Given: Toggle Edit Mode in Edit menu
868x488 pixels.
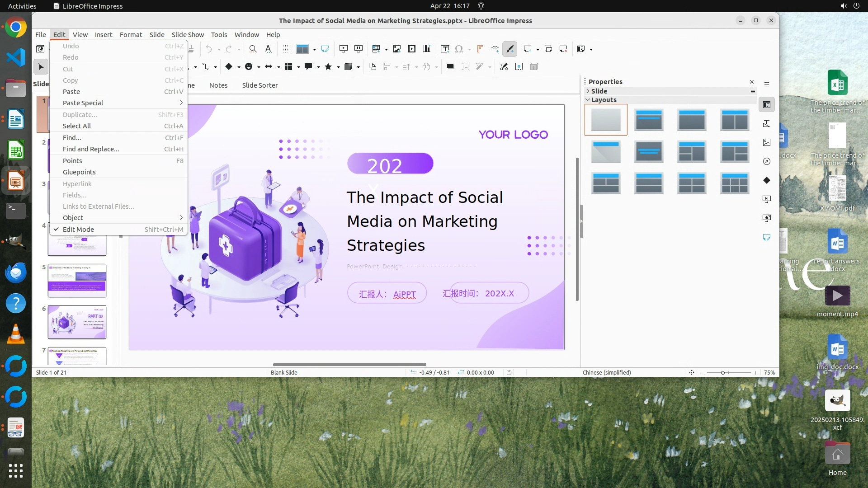Looking at the screenshot, I should pos(78,230).
